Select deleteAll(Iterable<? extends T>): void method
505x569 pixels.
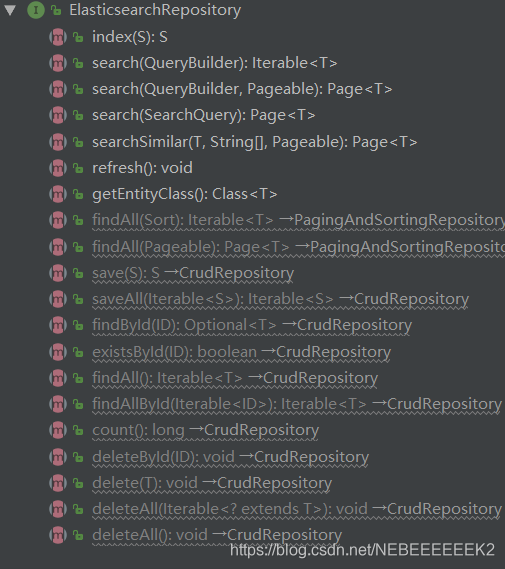[297, 509]
